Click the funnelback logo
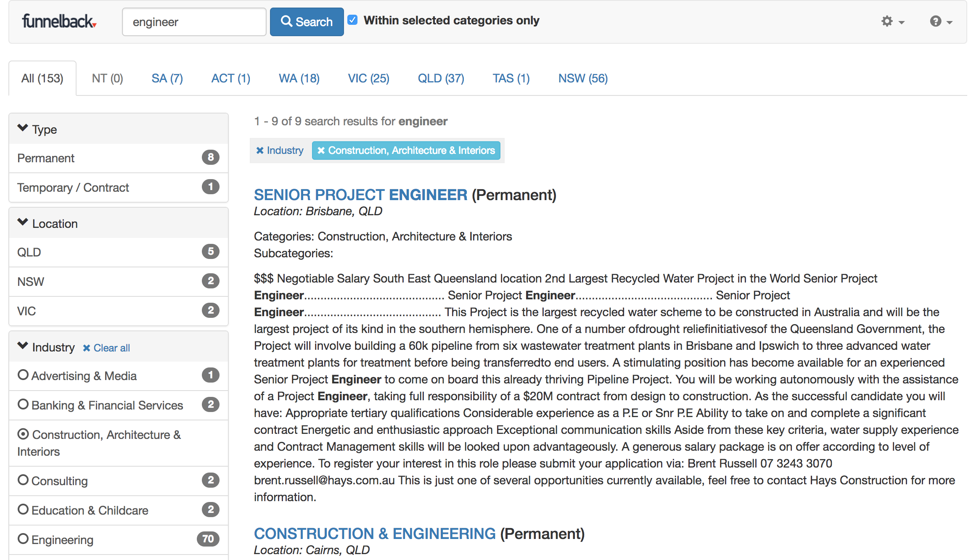The height and width of the screenshot is (560, 979). [x=59, y=21]
